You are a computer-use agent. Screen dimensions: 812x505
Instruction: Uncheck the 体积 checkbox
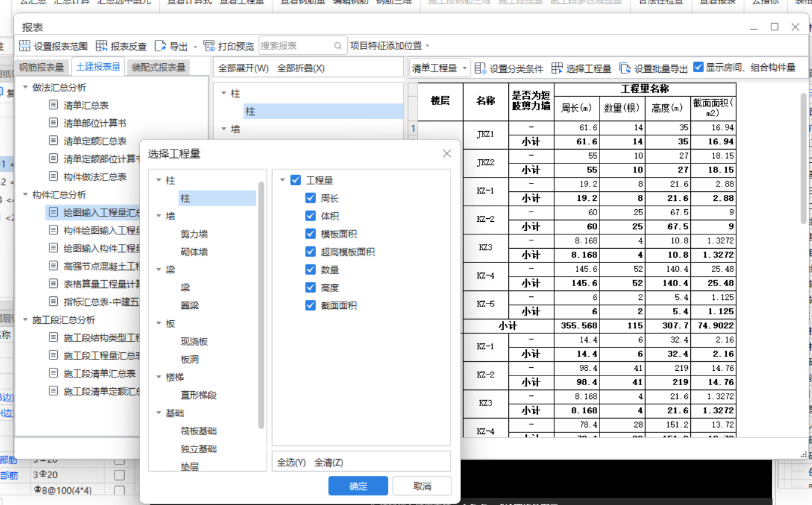coord(310,216)
